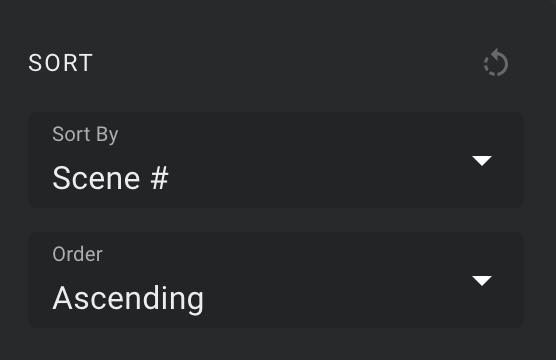Click empty area of Sort By box
The image size is (556, 360).
[319, 160]
